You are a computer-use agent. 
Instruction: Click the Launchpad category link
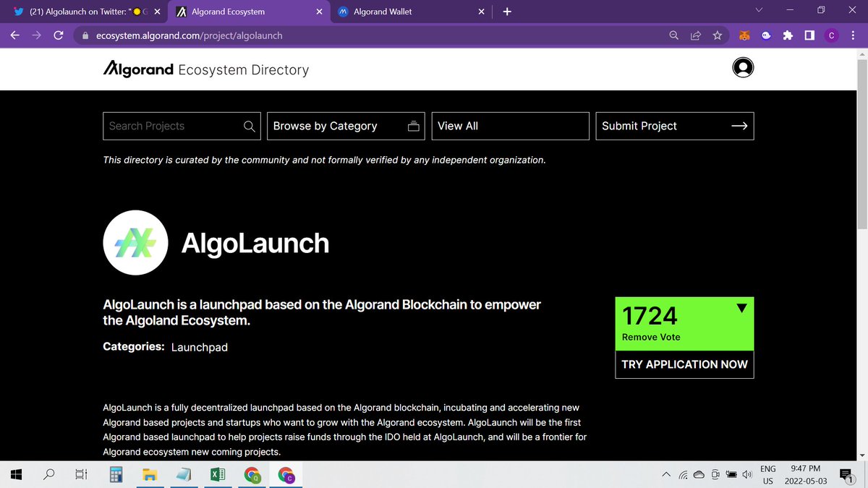pos(200,347)
